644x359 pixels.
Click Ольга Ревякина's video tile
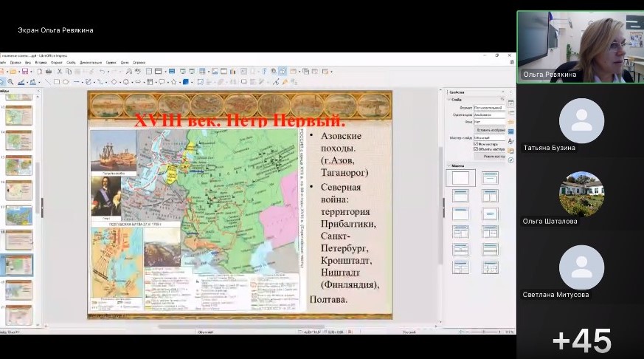pyautogui.click(x=581, y=47)
